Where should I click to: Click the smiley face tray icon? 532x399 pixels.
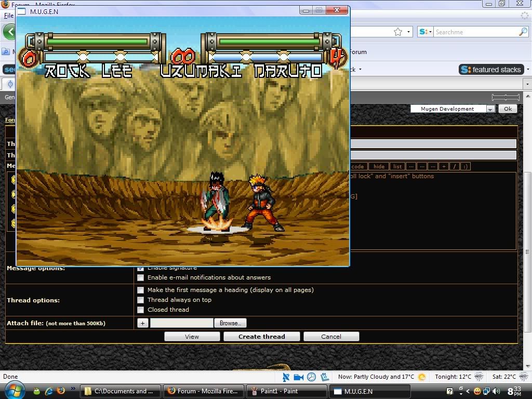[x=477, y=392]
